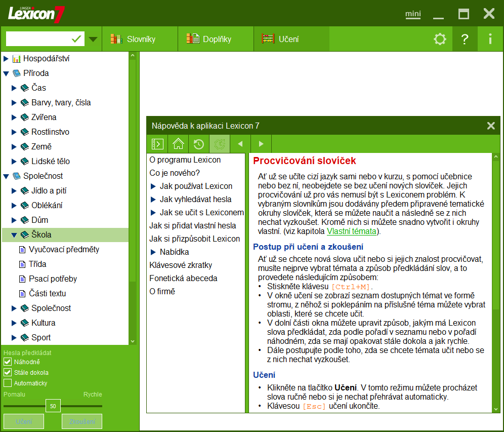Screen dimensions: 504x432
Task: Open the Učení tab
Action: (291, 39)
